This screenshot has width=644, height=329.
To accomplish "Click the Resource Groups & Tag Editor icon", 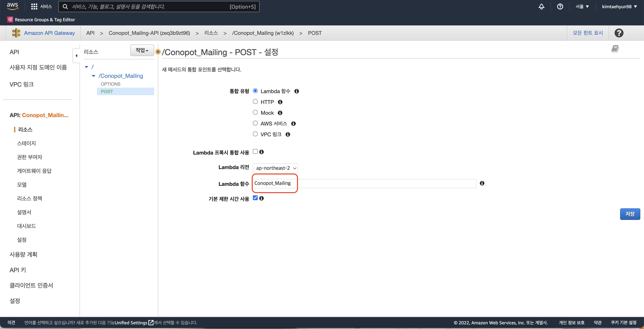I will coord(10,20).
